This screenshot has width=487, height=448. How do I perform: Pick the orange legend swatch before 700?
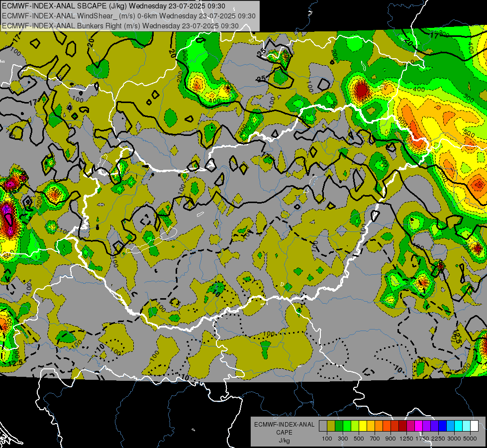point(379,426)
